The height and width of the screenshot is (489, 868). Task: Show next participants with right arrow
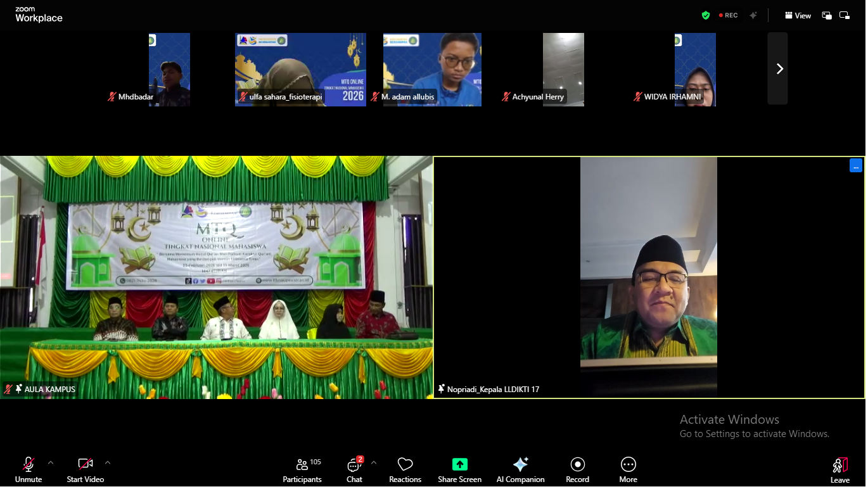click(x=779, y=68)
